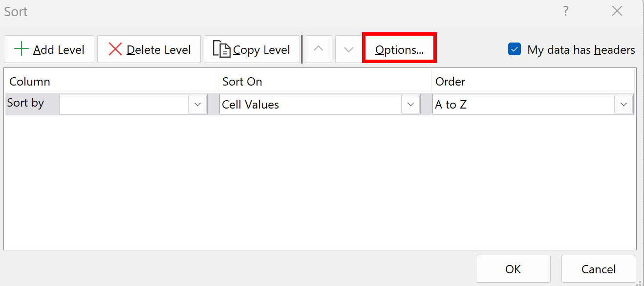
Task: Select the Sort by row label
Action: (x=25, y=103)
